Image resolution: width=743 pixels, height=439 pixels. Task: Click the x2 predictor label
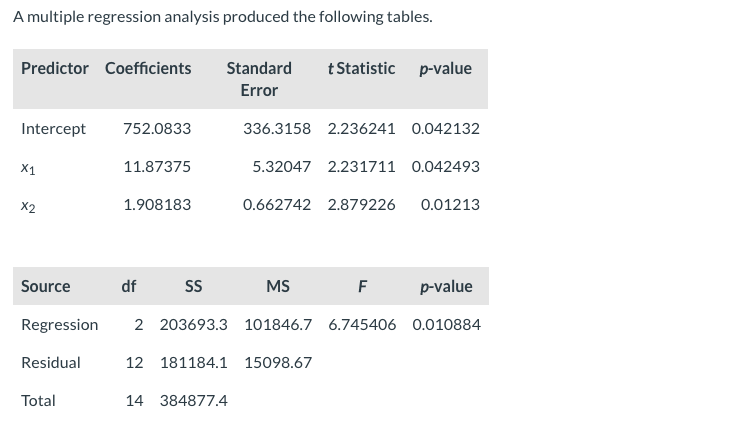click(28, 205)
